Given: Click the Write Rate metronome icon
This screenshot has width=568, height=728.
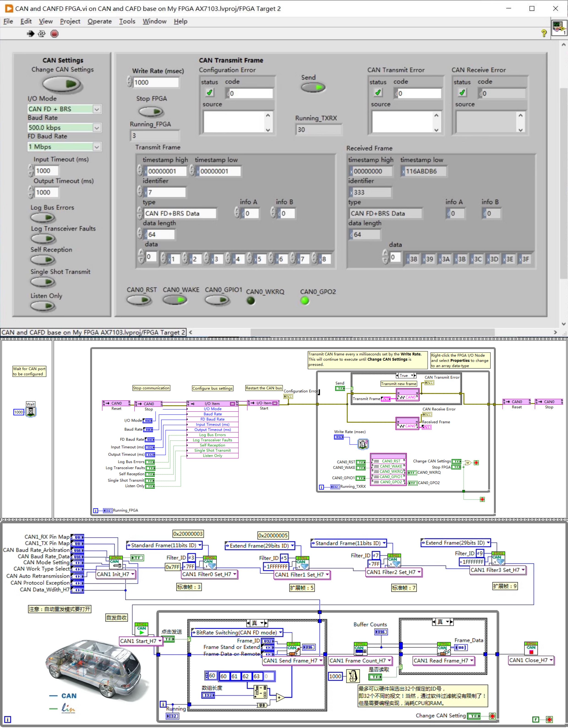Looking at the screenshot, I should coord(363,444).
